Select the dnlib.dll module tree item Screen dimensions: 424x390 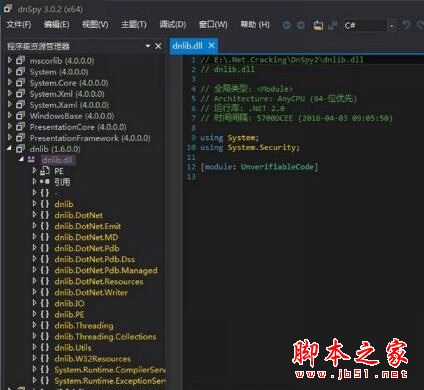click(57, 160)
